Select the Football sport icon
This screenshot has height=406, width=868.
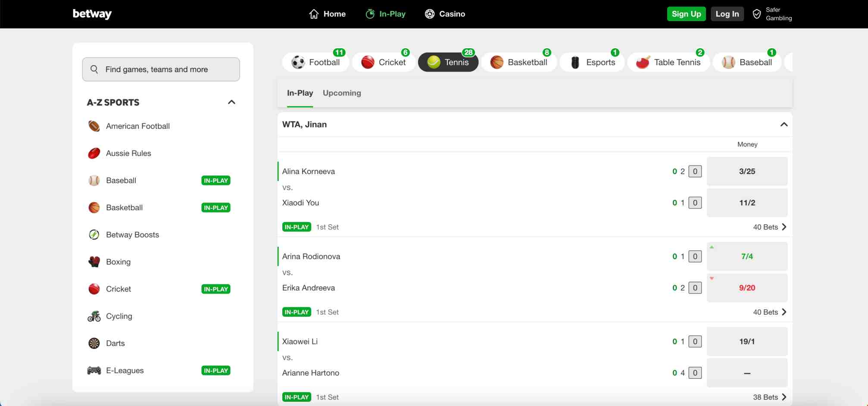point(298,62)
